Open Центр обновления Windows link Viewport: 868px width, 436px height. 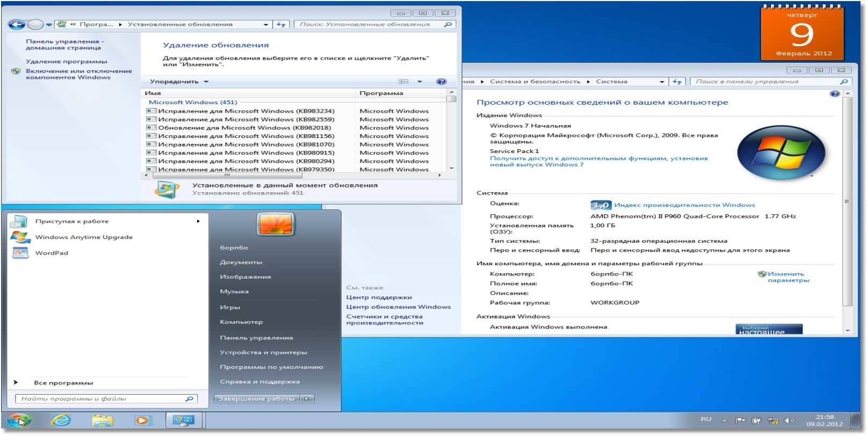399,307
